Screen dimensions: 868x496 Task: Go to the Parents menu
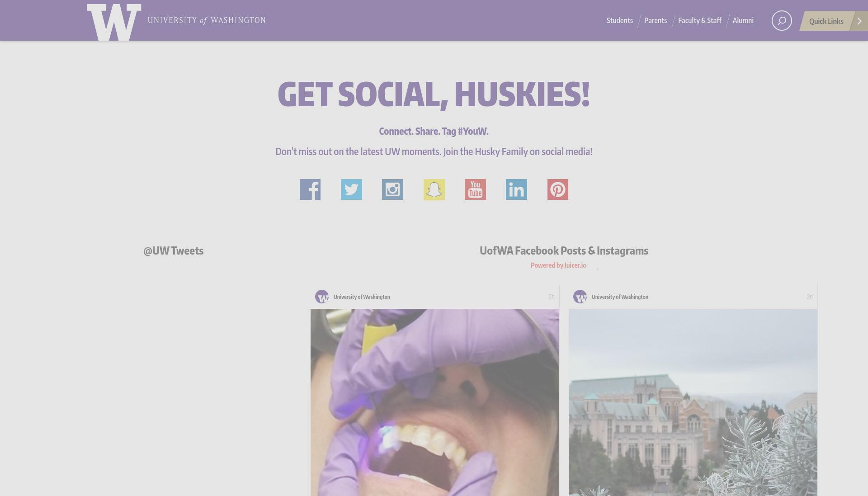[656, 20]
